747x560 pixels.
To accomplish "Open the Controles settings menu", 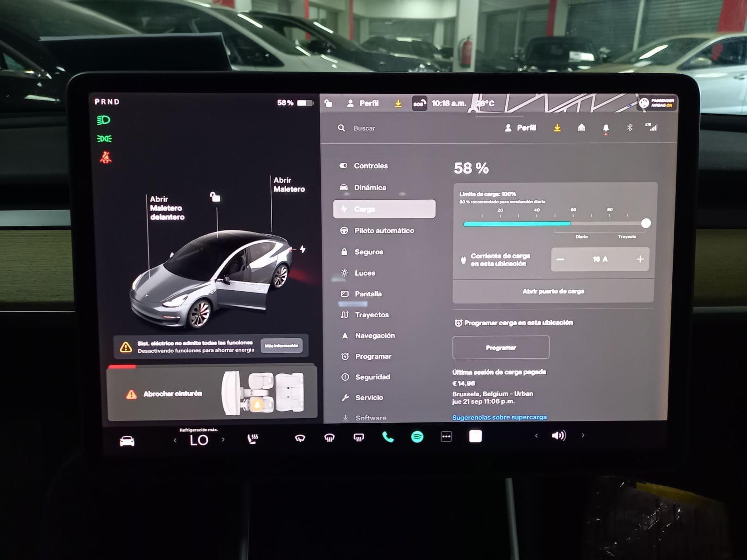I will click(370, 166).
